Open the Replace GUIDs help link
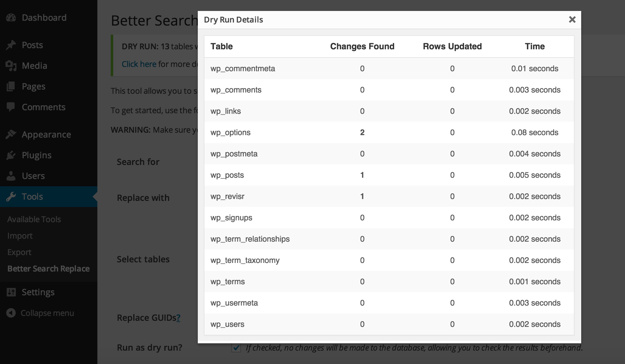The image size is (625, 364). tap(178, 318)
